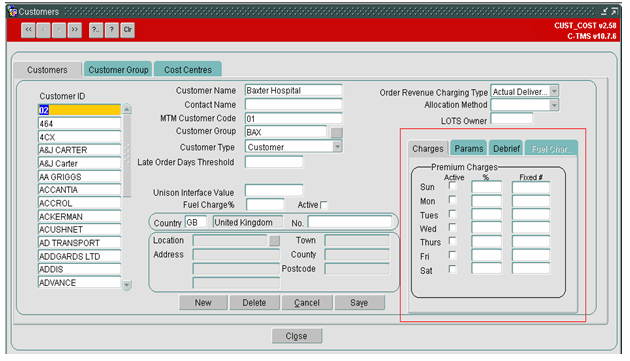Go to previous record with < button
The height and width of the screenshot is (361, 630).
click(x=43, y=30)
